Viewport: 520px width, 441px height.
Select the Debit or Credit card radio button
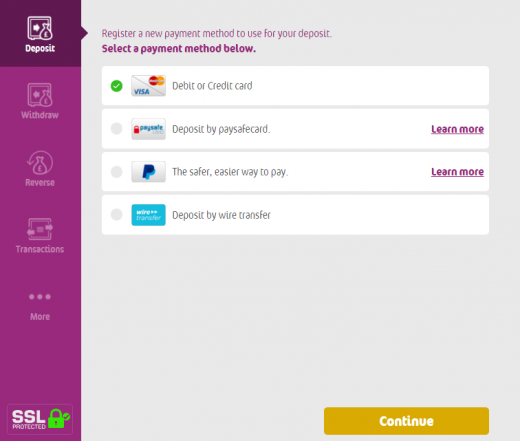point(117,86)
